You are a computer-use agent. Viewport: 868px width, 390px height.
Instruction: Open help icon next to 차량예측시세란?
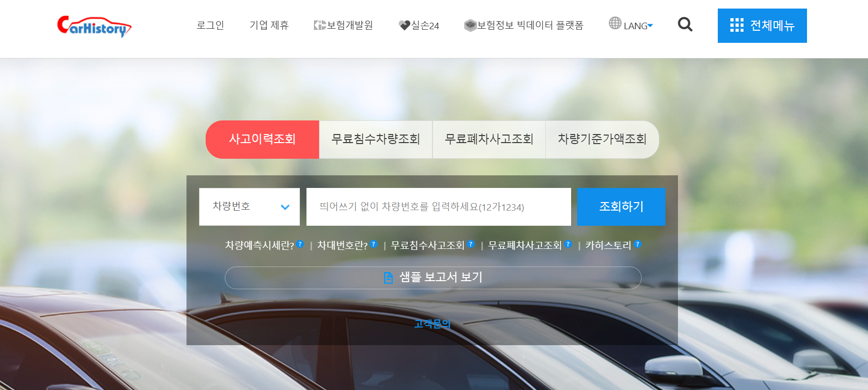point(300,244)
